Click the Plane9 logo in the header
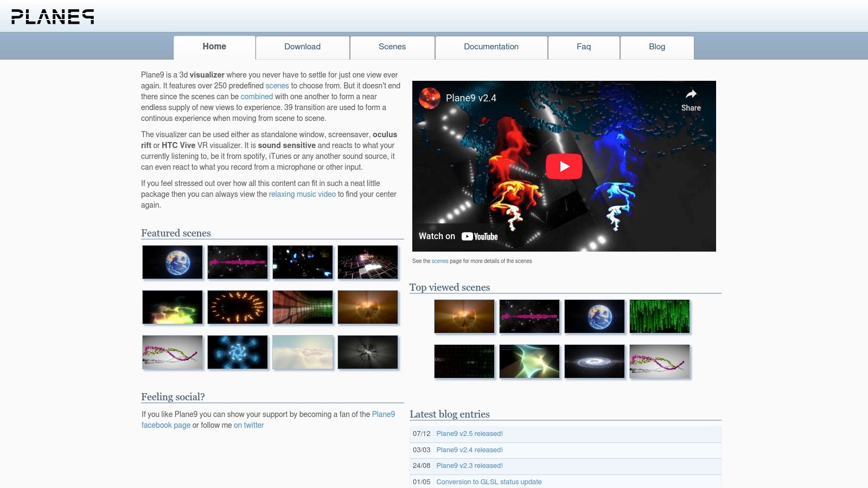This screenshot has height=488, width=868. click(x=53, y=16)
